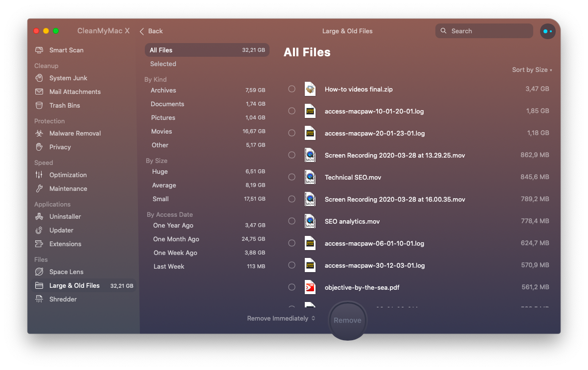
Task: Select the All Files filter
Action: pyautogui.click(x=207, y=50)
